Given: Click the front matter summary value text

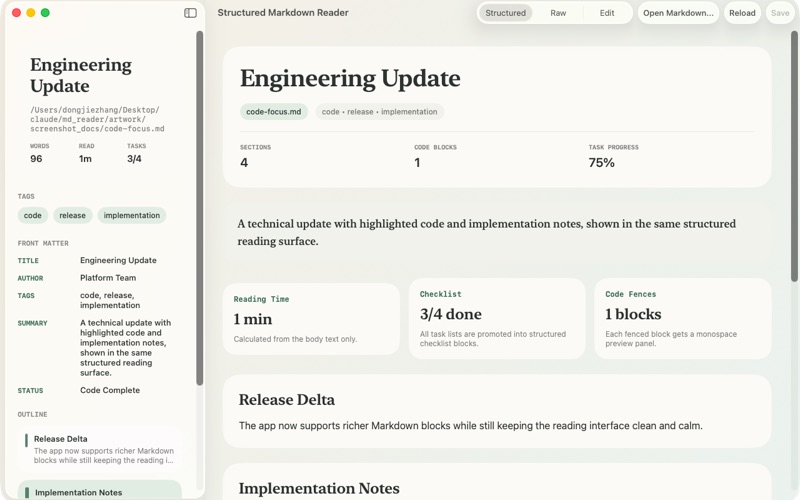Looking at the screenshot, I should (126, 347).
